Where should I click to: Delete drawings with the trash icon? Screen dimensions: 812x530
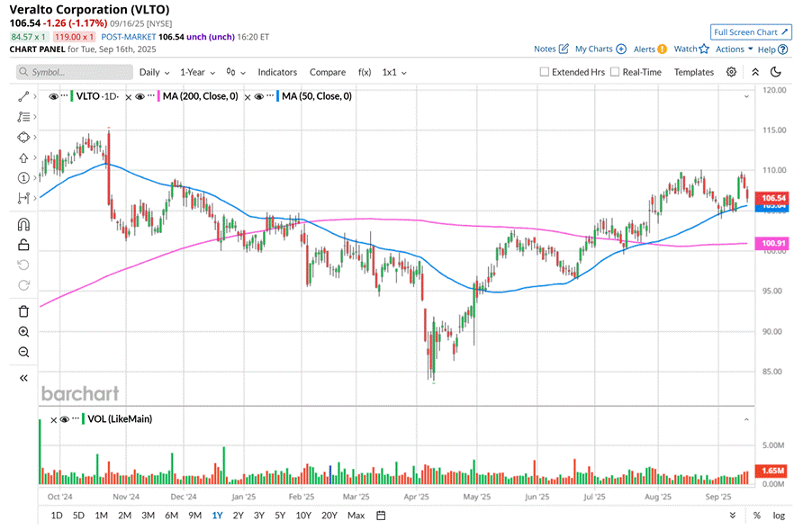[x=23, y=311]
